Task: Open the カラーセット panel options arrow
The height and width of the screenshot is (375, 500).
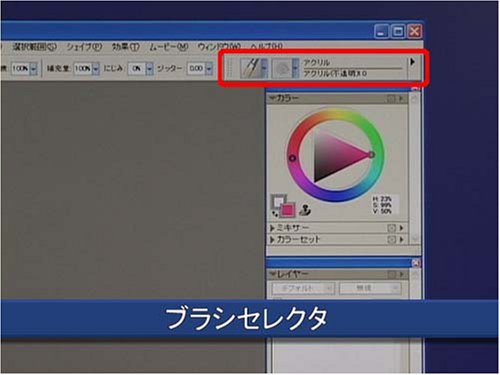Action: pyautogui.click(x=401, y=239)
